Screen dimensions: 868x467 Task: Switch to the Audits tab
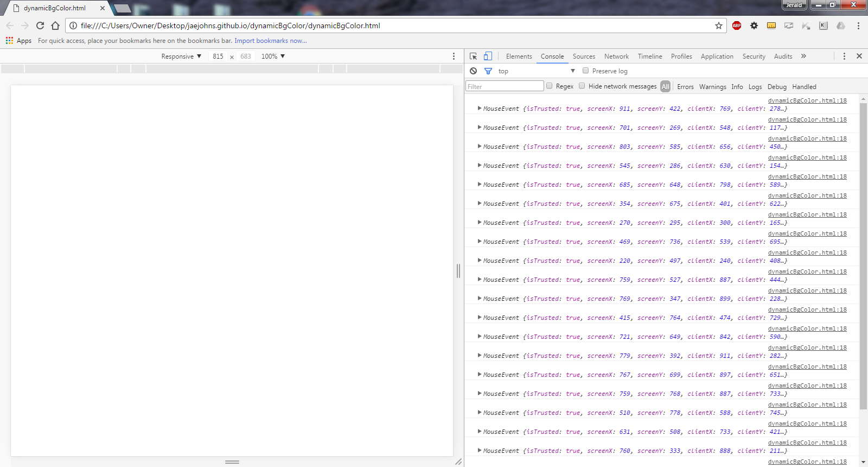[x=783, y=56]
